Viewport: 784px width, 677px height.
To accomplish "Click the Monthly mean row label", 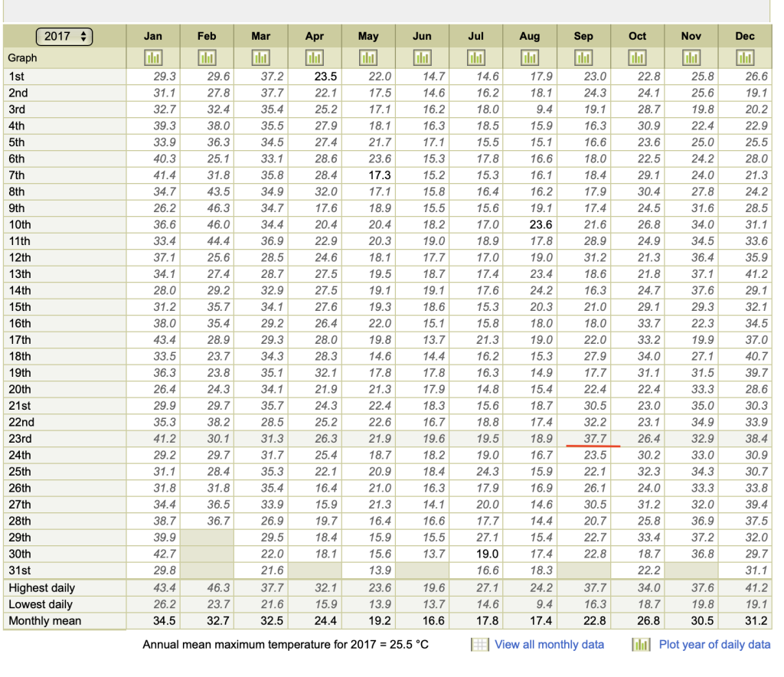I will click(44, 620).
